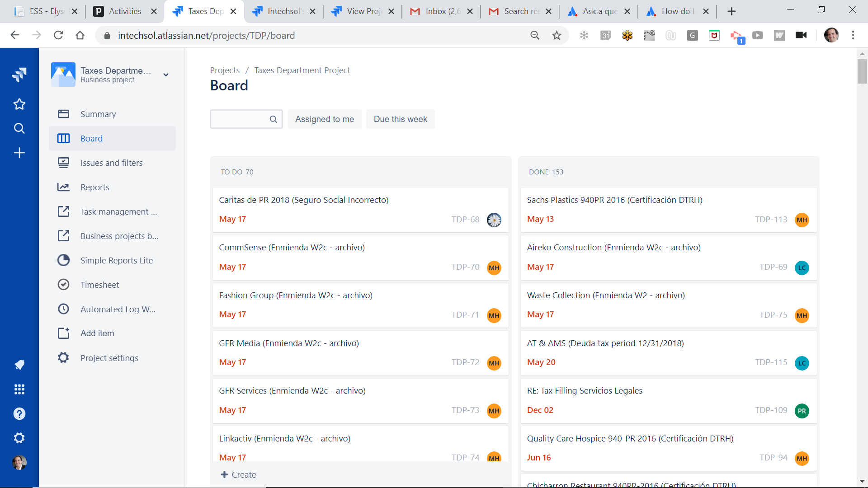The image size is (868, 488).
Task: Click the Projects breadcrumb link
Action: [225, 70]
